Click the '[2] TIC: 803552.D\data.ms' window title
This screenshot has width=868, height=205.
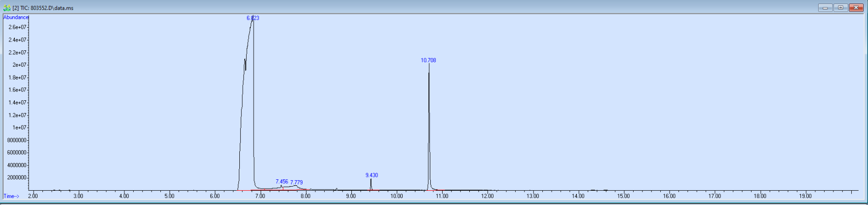coord(43,8)
